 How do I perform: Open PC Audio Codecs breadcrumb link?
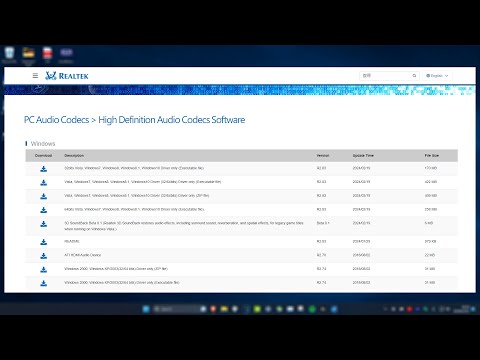coord(56,120)
